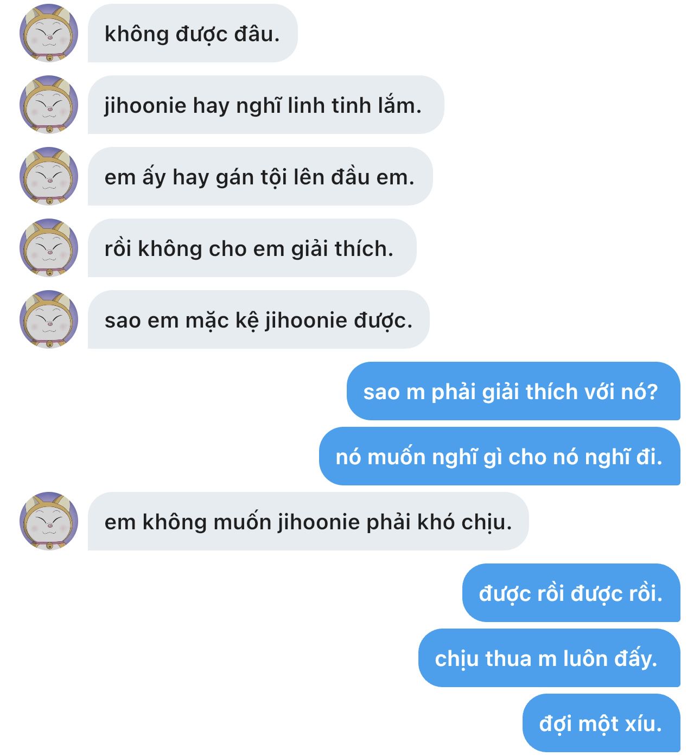700x756 pixels.
Task: Select the "đợi một xíu." sent message
Action: [601, 723]
